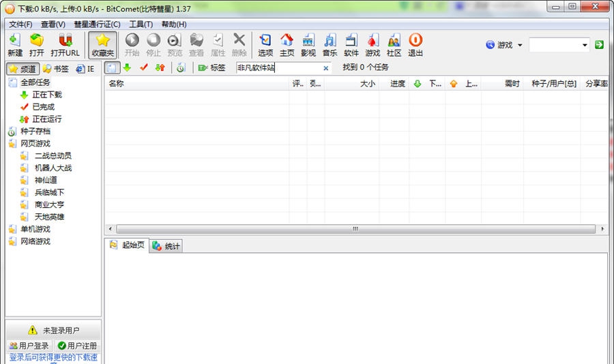The width and height of the screenshot is (614, 364).
Task: Open the 社区 (Community) toolbar icon
Action: pyautogui.click(x=394, y=45)
